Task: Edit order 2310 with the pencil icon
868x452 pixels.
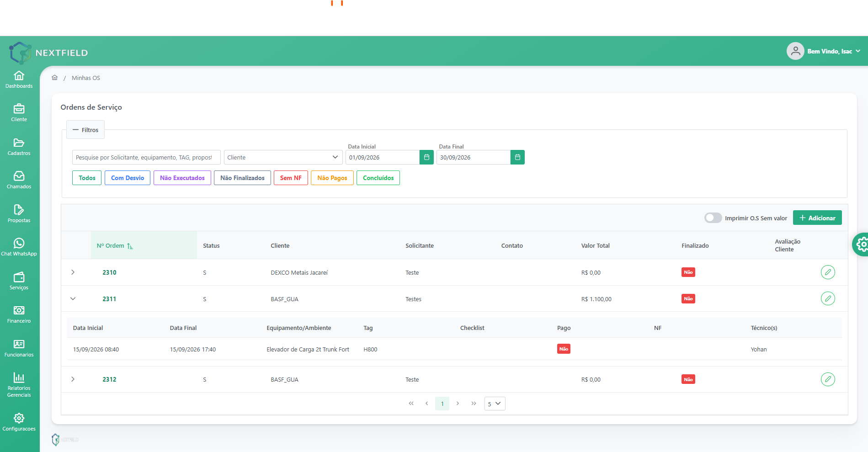Action: tap(828, 272)
